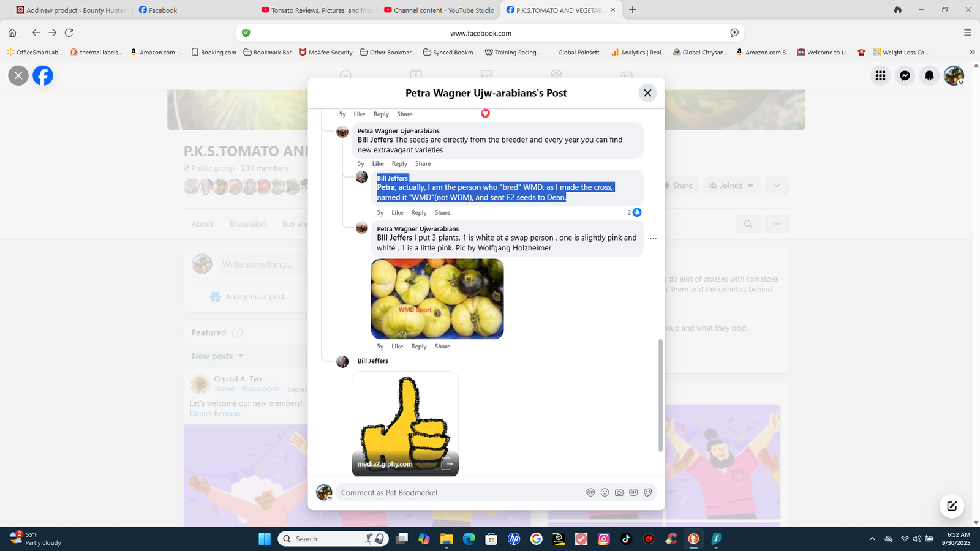Open the emoji picker in comment box
This screenshot has height=551, width=980.
pos(605,492)
